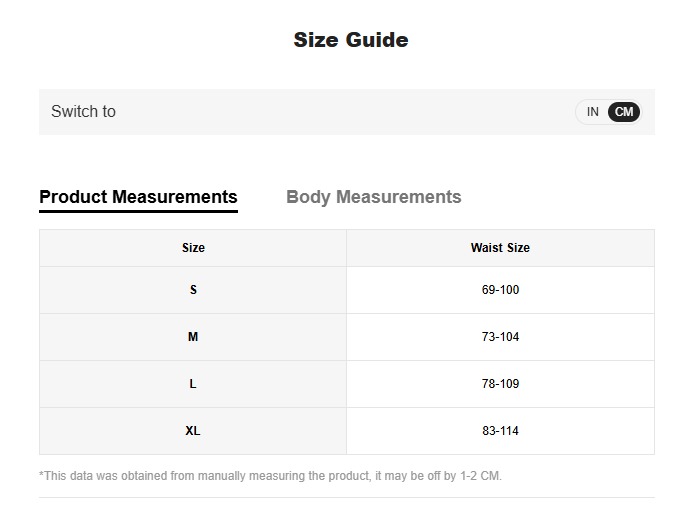
Task: Click the 73-104 waist measurement
Action: pos(500,337)
